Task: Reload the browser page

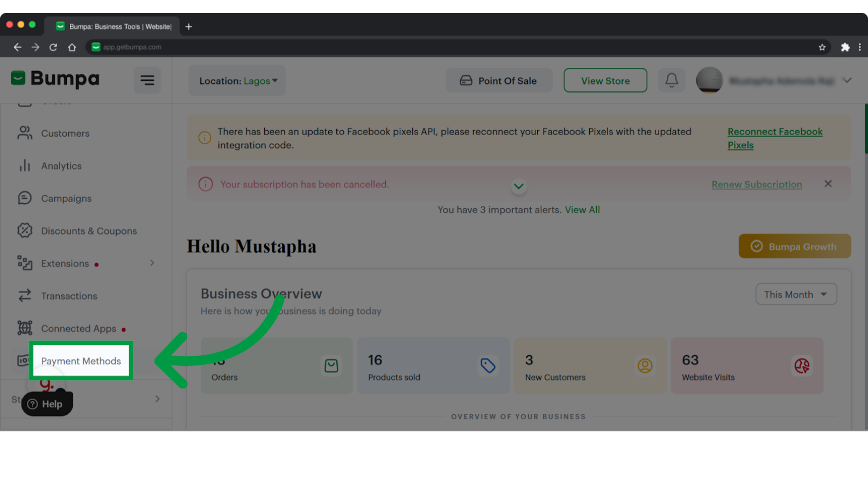Action: pyautogui.click(x=53, y=47)
